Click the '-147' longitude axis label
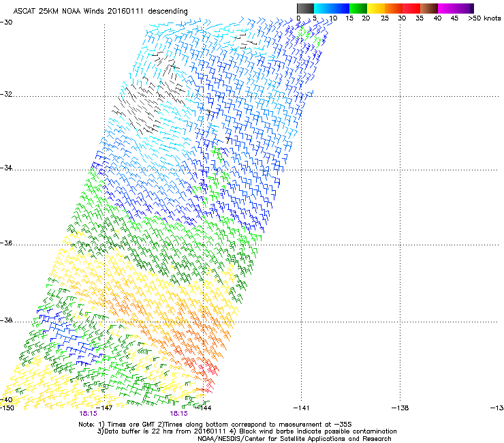The width and height of the screenshot is (504, 443). [x=105, y=408]
